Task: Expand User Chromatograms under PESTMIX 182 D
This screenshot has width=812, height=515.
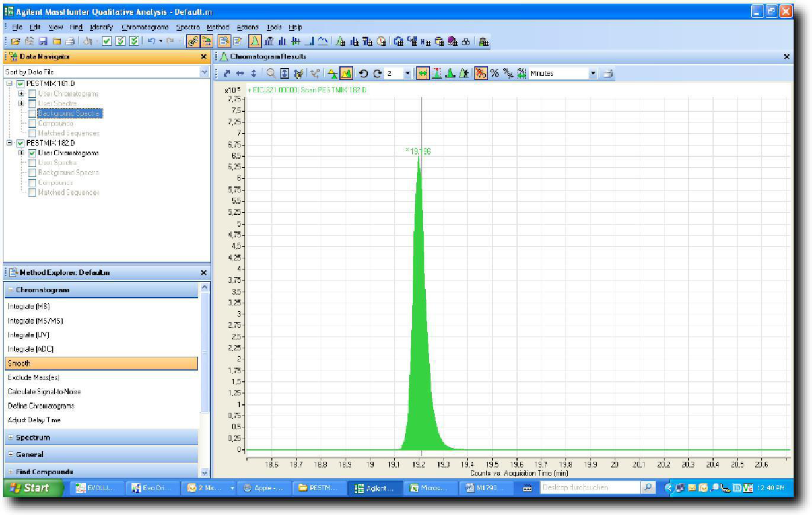Action: click(x=21, y=153)
